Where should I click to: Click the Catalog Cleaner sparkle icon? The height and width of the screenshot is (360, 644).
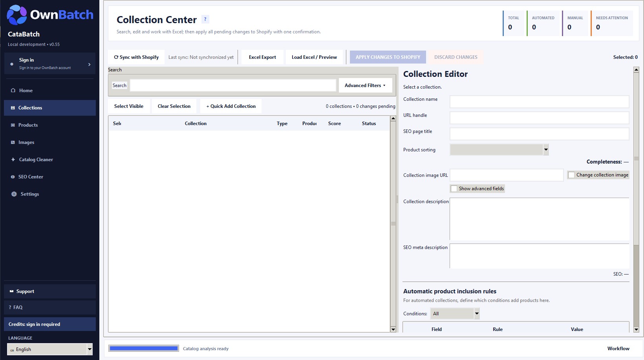point(13,160)
